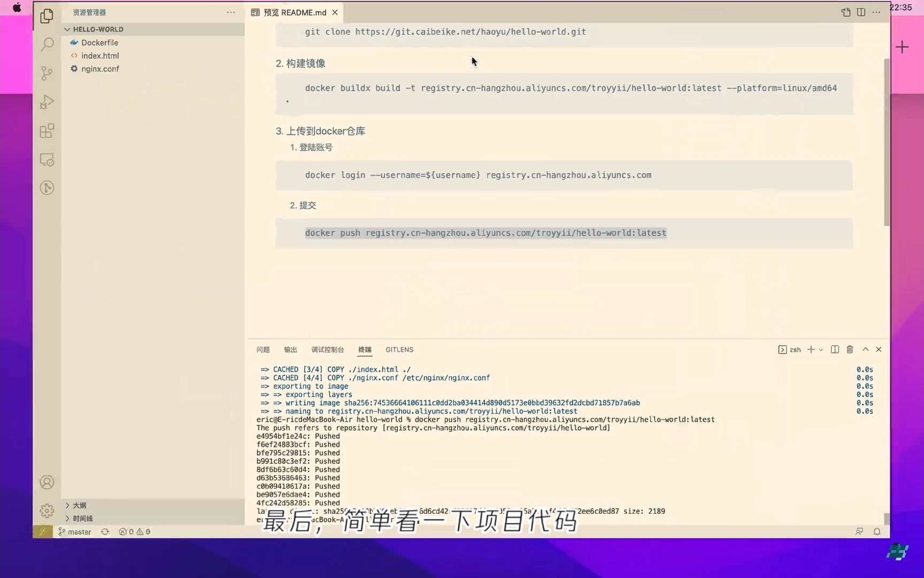Viewport: 924px width, 578px height.
Task: Click terminal line 'The push refers to repository'
Action: pyautogui.click(x=433, y=428)
